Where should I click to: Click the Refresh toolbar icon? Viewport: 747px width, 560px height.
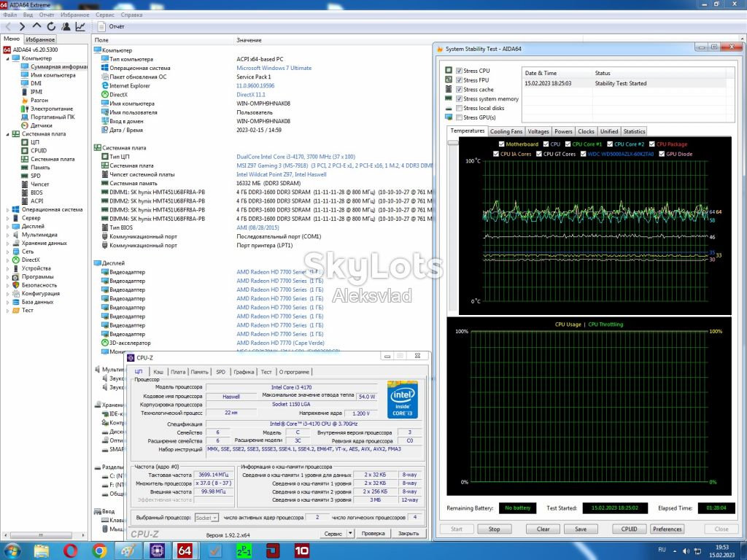tap(51, 27)
